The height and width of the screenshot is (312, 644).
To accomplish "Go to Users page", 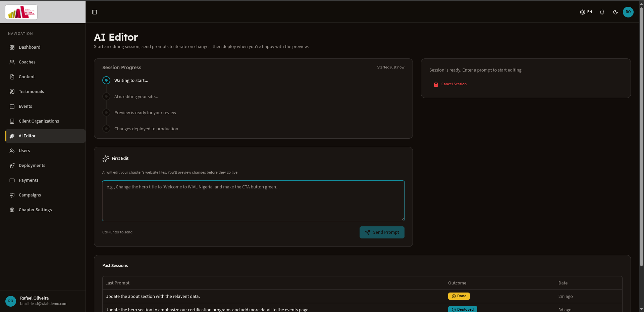I will pos(45,151).
